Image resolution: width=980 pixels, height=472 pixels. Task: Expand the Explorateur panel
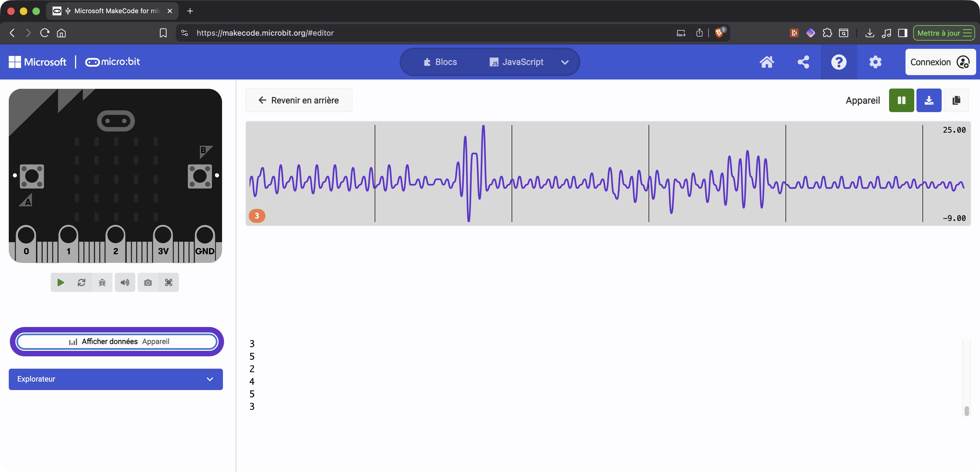116,379
